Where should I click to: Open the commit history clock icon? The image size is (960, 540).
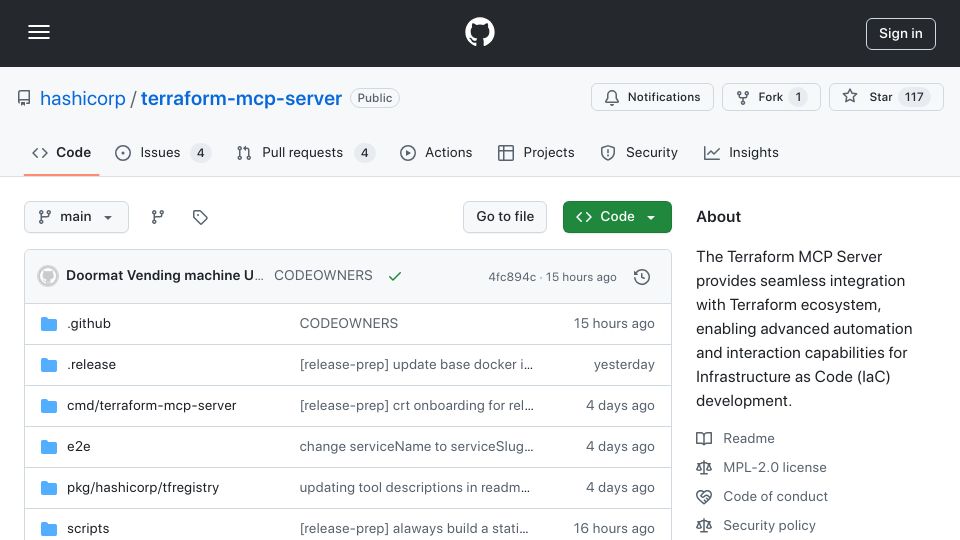pyautogui.click(x=642, y=277)
